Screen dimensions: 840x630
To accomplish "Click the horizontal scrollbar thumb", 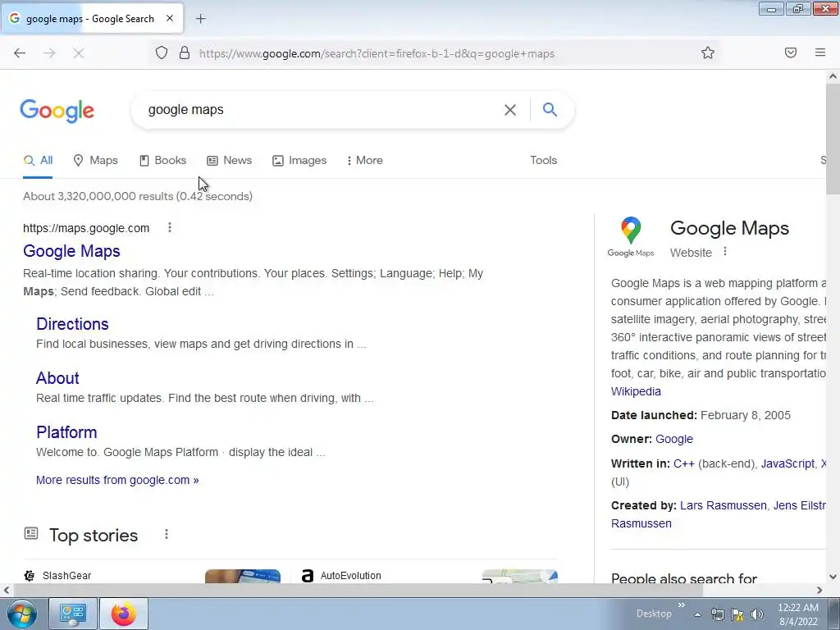I will point(358,590).
